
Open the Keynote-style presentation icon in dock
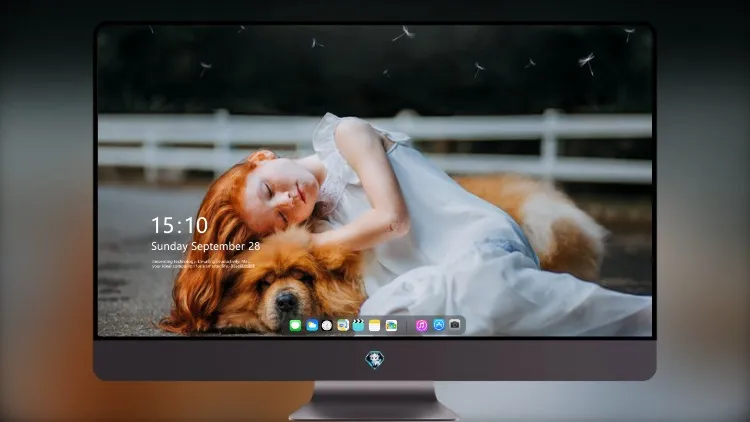[342, 325]
